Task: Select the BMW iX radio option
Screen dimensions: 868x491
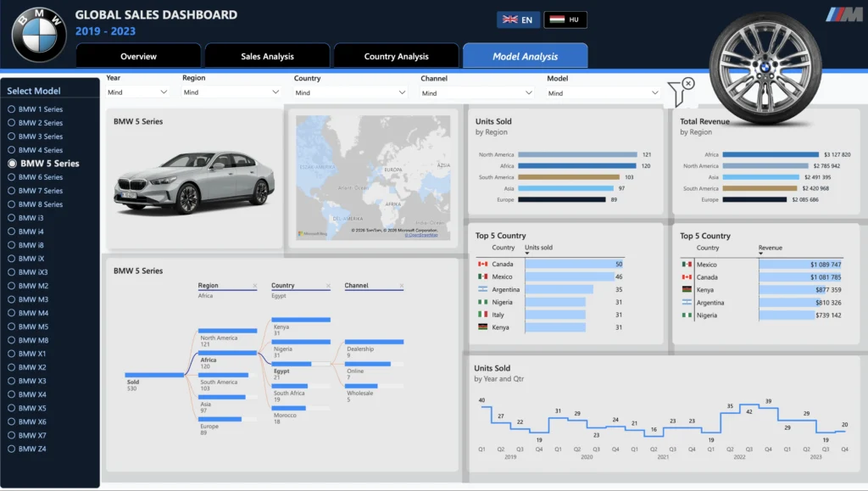Action: [11, 259]
